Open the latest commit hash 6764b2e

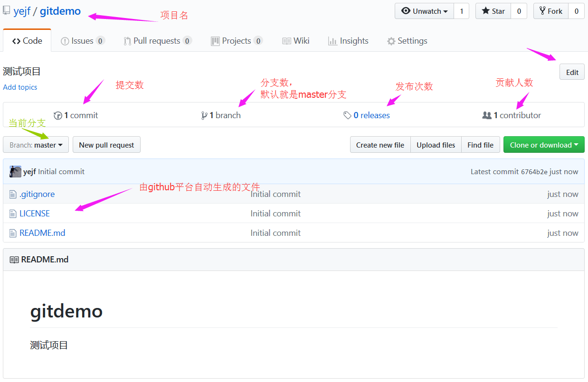coord(534,172)
